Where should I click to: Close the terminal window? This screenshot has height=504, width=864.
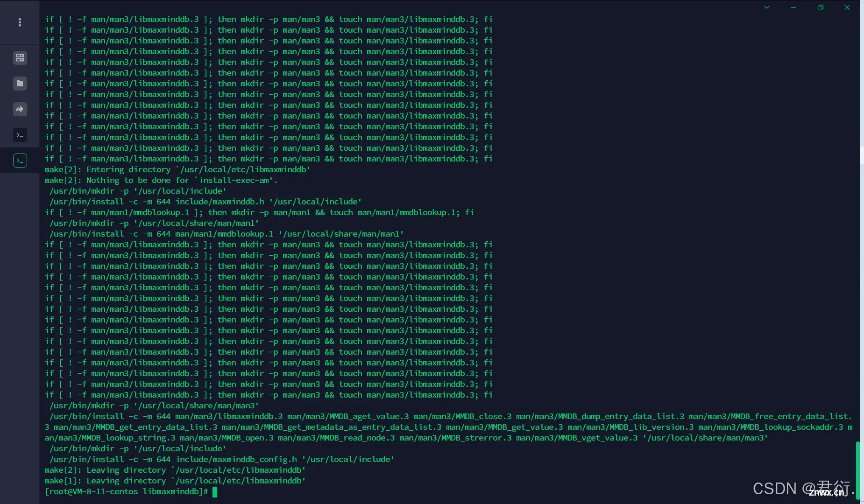click(x=847, y=7)
